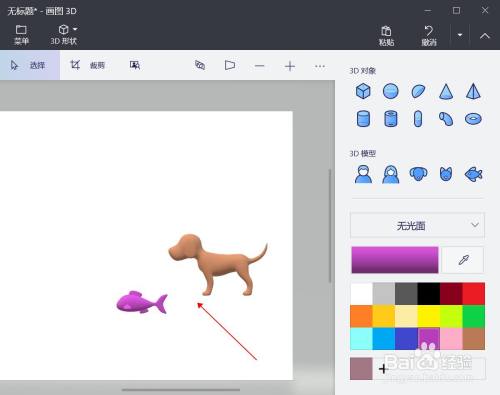Select the mauve custom color swatch
The image size is (500, 395).
(361, 369)
